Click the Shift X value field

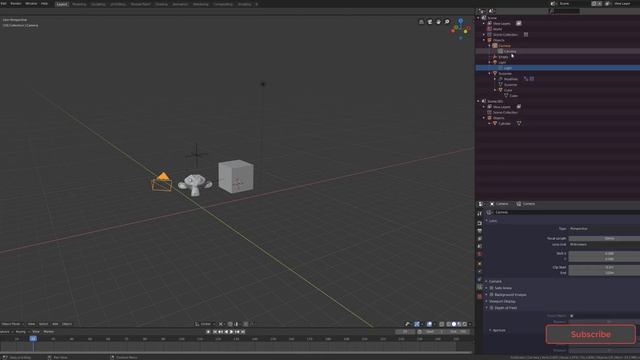click(x=604, y=253)
